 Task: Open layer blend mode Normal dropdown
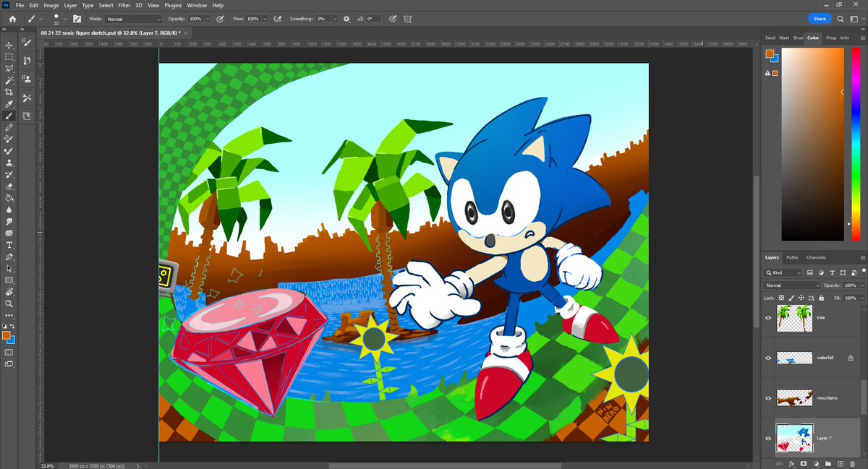(x=793, y=285)
